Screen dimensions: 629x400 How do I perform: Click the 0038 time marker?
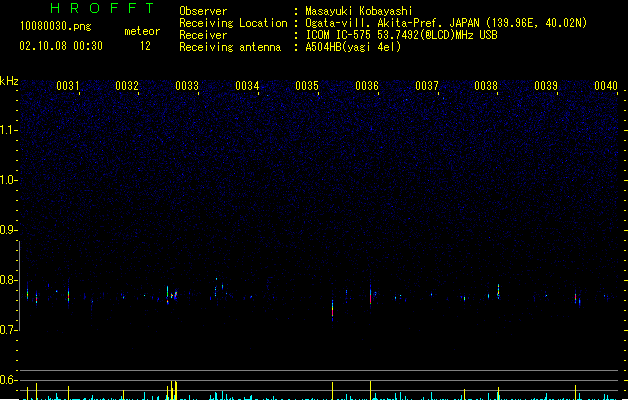(486, 85)
